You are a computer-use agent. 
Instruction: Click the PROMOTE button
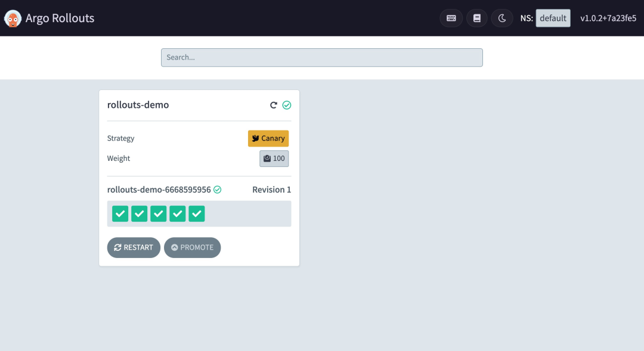[x=192, y=247]
